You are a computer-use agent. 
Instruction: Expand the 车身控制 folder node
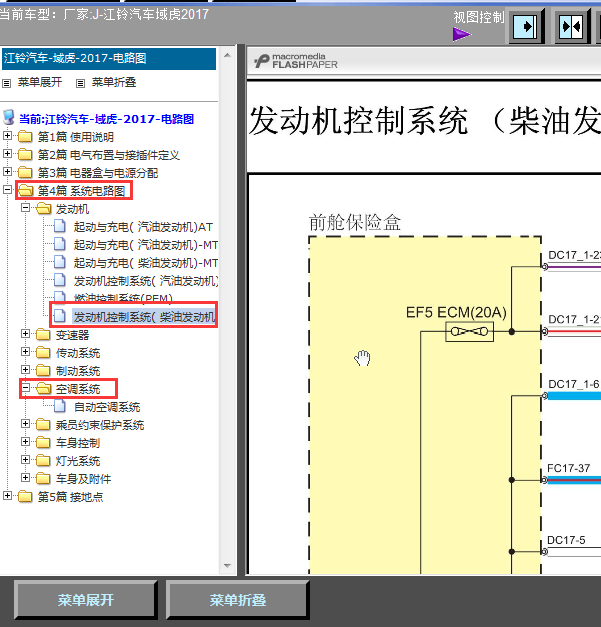tap(26, 441)
